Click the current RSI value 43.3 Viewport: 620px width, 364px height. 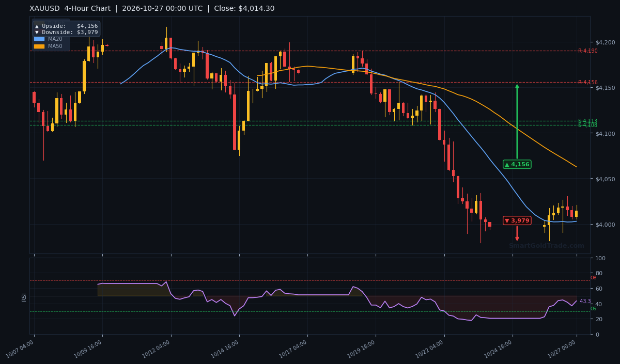tap(585, 301)
